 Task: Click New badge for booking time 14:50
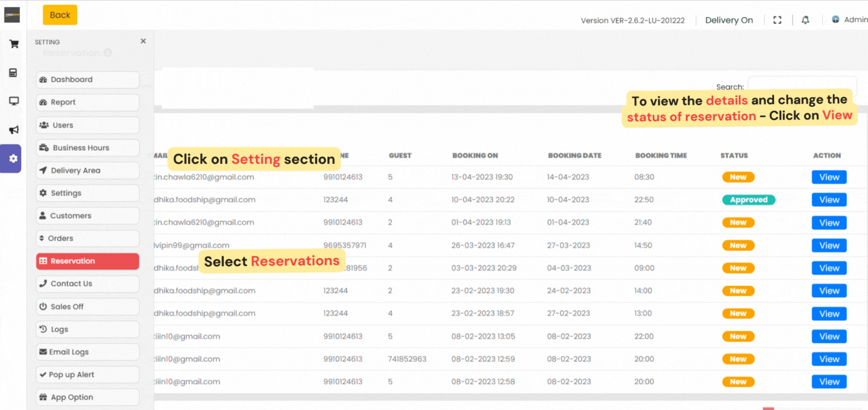click(x=738, y=245)
